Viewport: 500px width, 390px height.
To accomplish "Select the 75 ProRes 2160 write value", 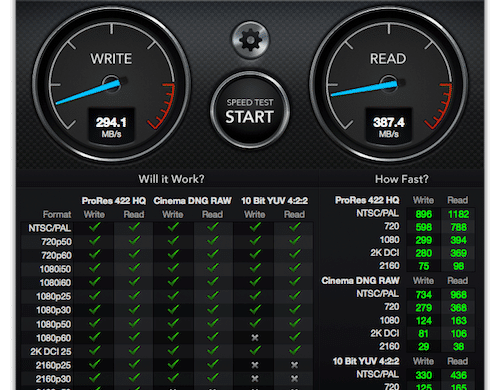I will (424, 266).
